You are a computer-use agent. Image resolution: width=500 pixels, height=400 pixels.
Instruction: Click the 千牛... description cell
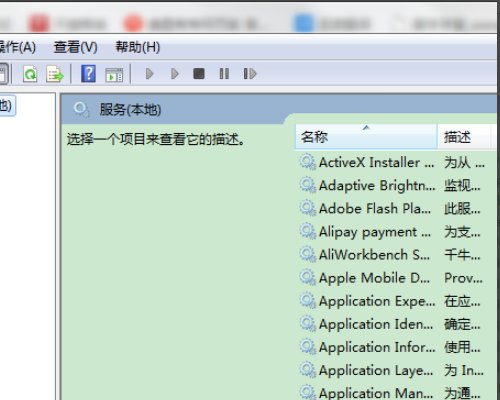462,255
